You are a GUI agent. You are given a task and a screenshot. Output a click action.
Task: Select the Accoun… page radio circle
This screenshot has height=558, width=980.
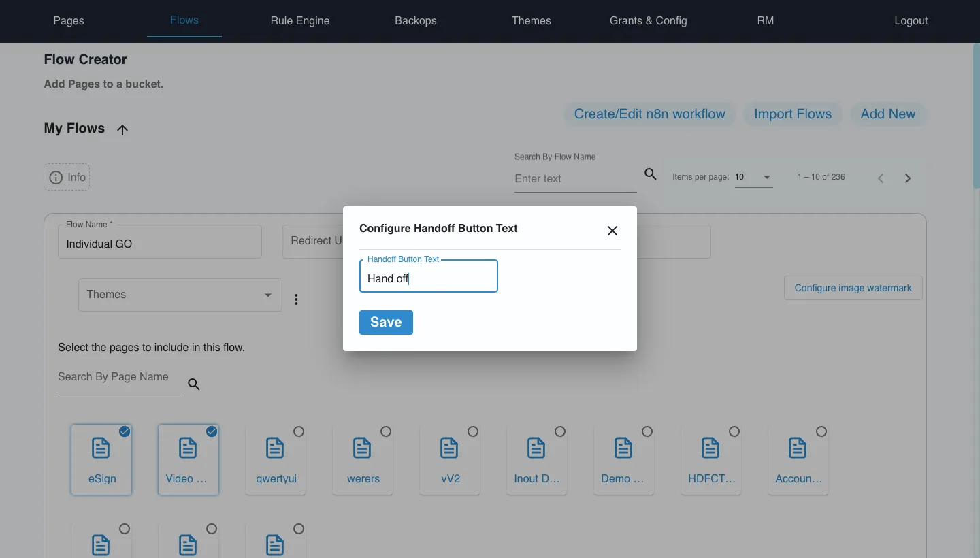pyautogui.click(x=821, y=431)
